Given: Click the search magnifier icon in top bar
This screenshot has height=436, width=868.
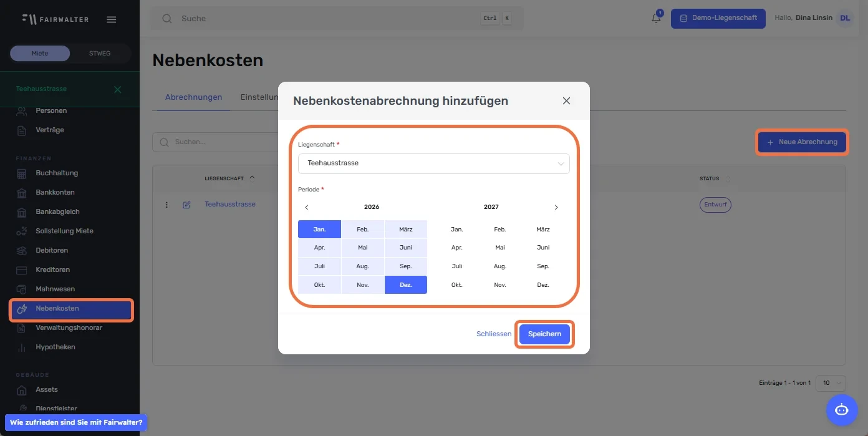Looking at the screenshot, I should pyautogui.click(x=167, y=19).
